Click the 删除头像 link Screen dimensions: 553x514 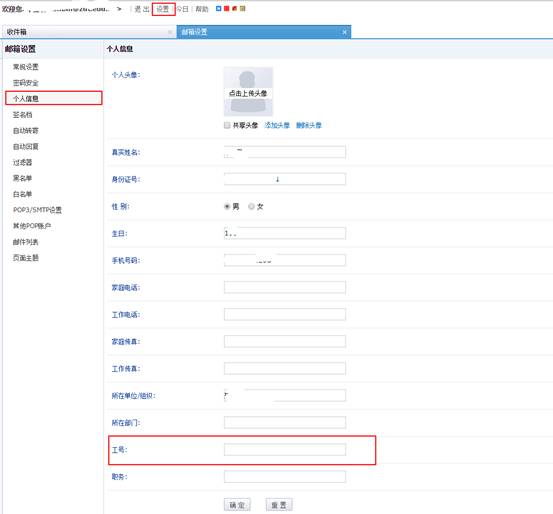pyautogui.click(x=309, y=125)
